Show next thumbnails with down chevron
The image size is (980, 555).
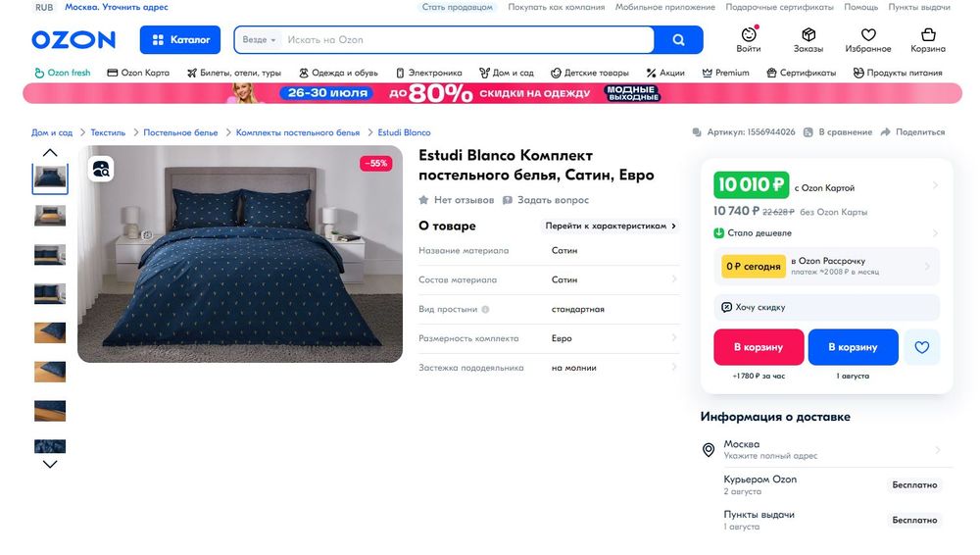pyautogui.click(x=50, y=464)
